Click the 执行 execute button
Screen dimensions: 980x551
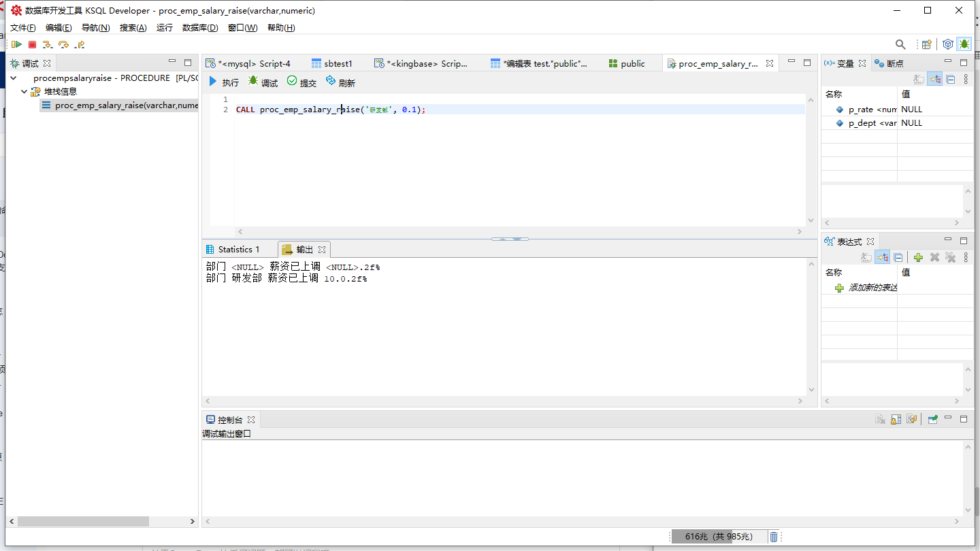click(224, 82)
